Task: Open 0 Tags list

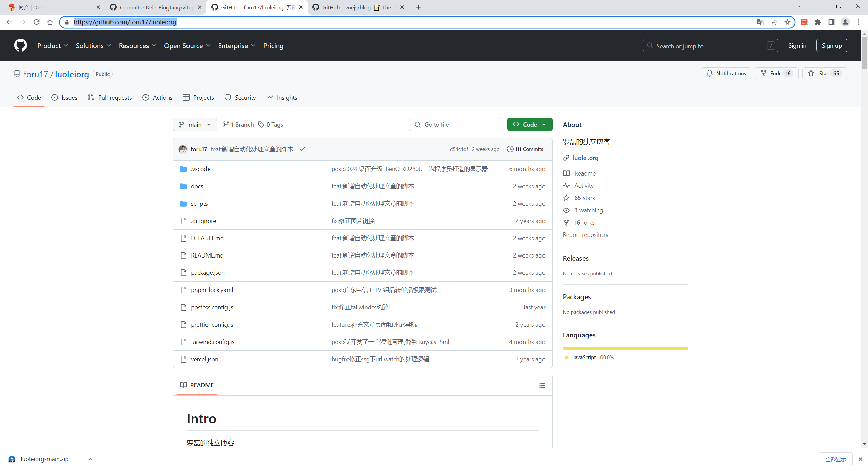Action: point(271,124)
